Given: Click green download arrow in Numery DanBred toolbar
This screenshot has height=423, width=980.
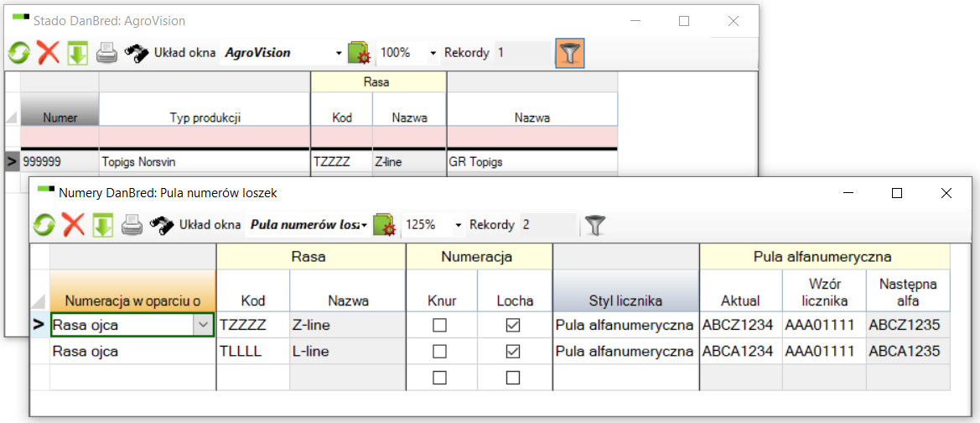Looking at the screenshot, I should click(x=103, y=225).
